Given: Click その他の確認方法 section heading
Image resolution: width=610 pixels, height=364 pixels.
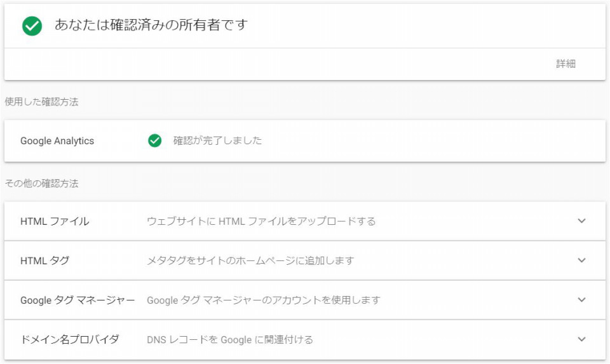Looking at the screenshot, I should tap(42, 183).
